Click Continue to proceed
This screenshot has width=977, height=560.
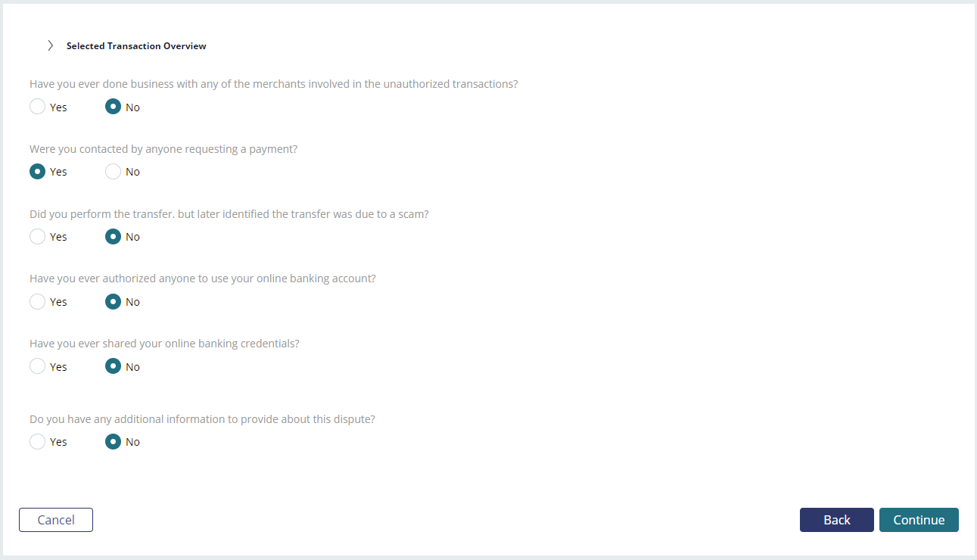coord(919,520)
